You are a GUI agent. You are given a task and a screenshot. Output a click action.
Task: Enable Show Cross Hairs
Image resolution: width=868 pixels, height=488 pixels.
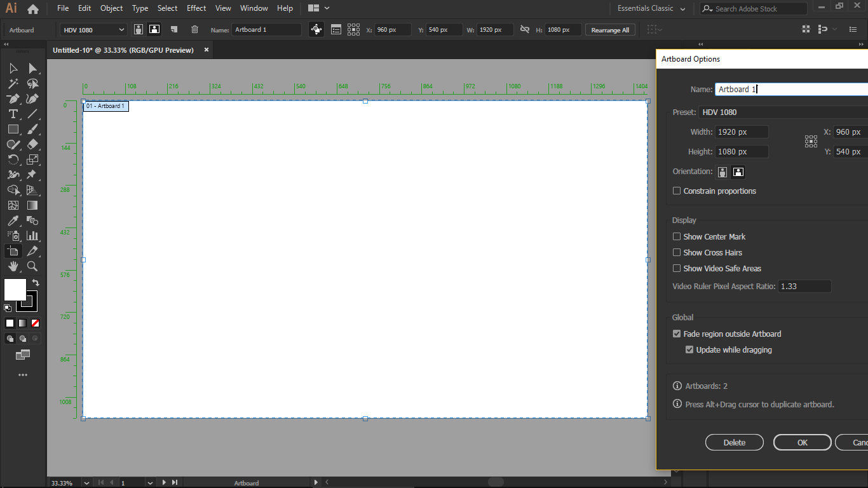pyautogui.click(x=677, y=252)
